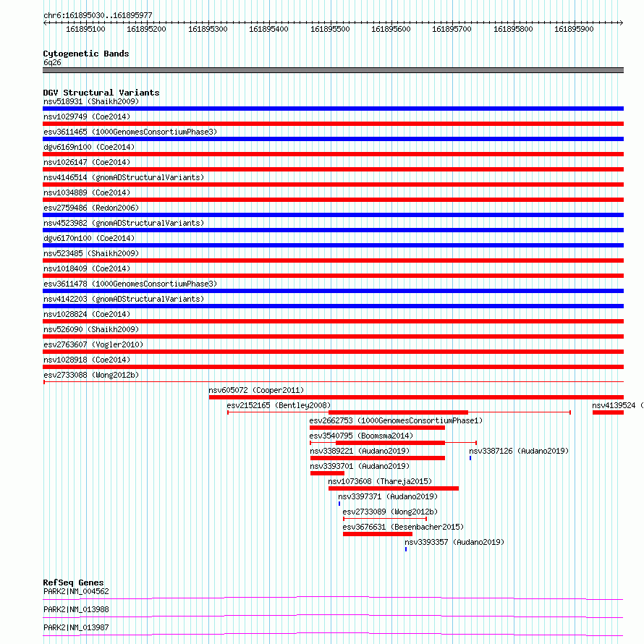Image resolution: width=644 pixels, height=644 pixels.
Task: Click esv2763607 (Vogler2010) label
Action: click(93, 344)
